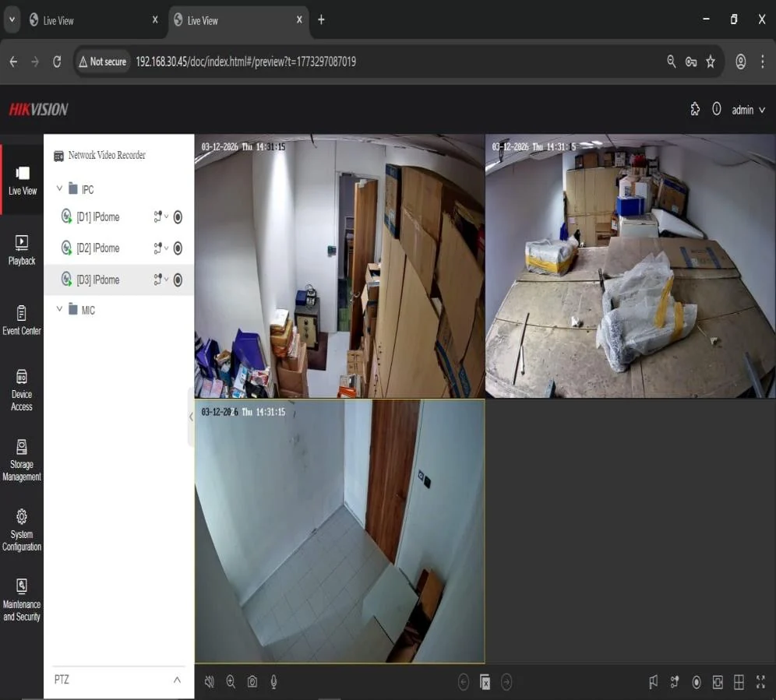Mute audio with the speaker icon
This screenshot has height=700, width=776.
(210, 681)
